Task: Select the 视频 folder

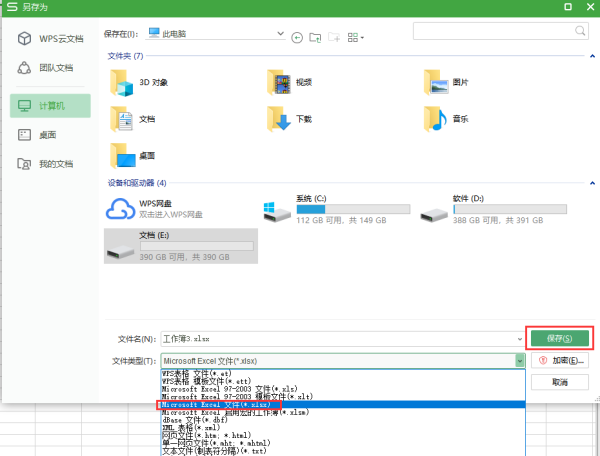Action: pyautogui.click(x=290, y=82)
